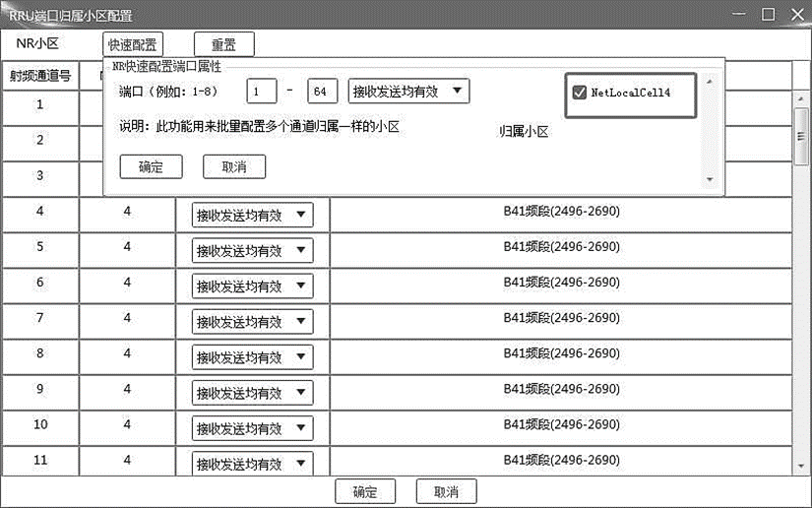Open row 11 接收发送均有效 dropdown
This screenshot has width=812, height=508.
click(252, 464)
